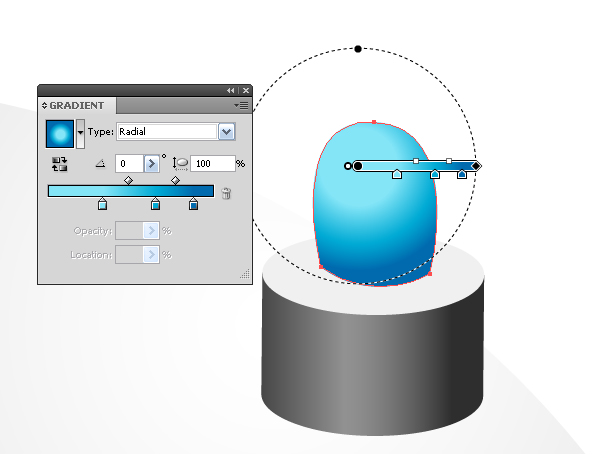Click the gradient annotator diamond end point
This screenshot has width=600, height=454.
(476, 166)
